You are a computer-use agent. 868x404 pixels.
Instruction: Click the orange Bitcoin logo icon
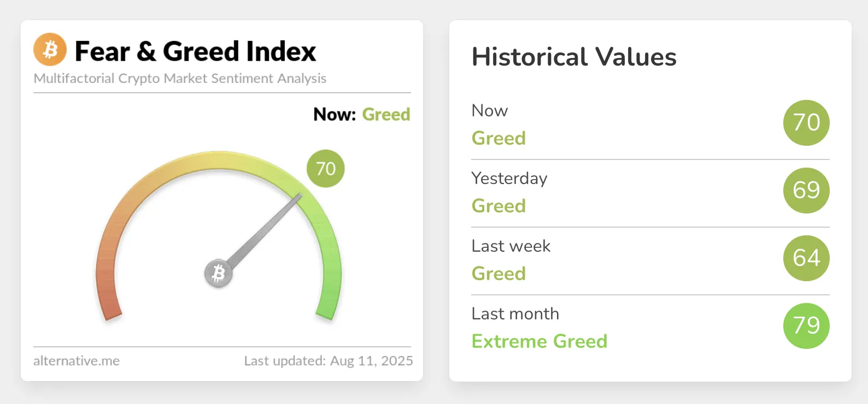tap(50, 50)
